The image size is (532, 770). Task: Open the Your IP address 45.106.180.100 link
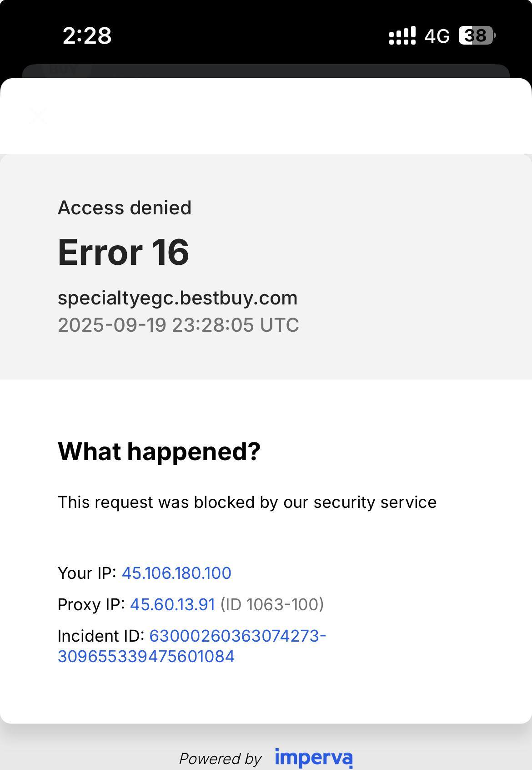[x=176, y=573]
